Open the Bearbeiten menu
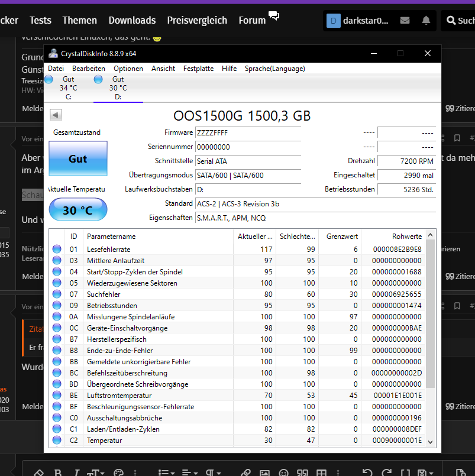This screenshot has width=475, height=476. coord(89,69)
